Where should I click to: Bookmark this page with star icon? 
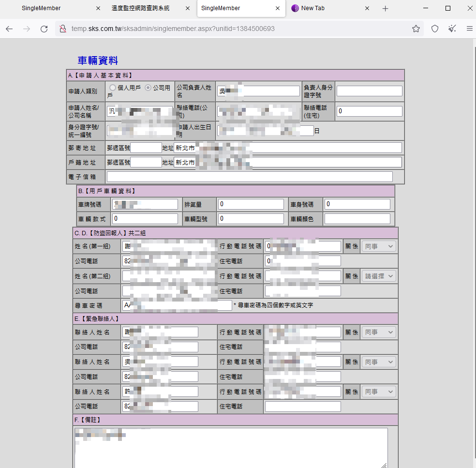click(416, 29)
